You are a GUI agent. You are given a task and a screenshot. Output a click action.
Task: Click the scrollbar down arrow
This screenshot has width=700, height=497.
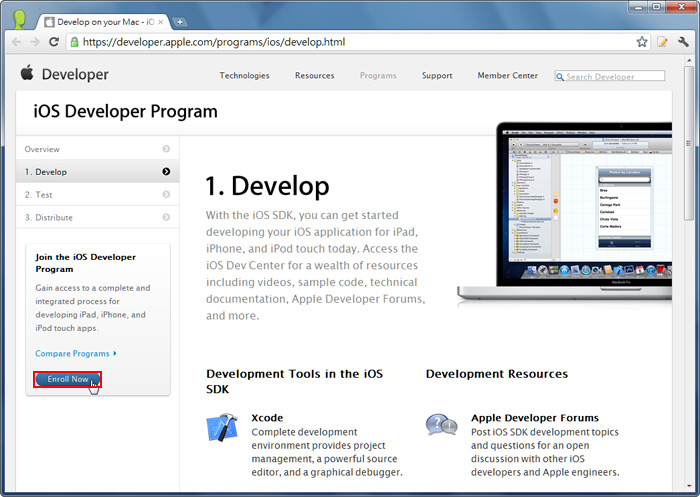pyautogui.click(x=688, y=486)
